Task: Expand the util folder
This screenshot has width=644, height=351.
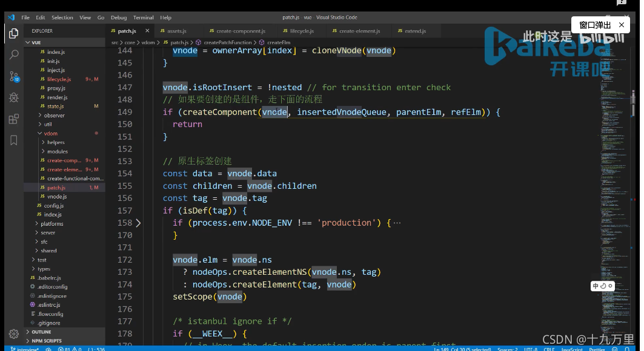Action: [40, 124]
